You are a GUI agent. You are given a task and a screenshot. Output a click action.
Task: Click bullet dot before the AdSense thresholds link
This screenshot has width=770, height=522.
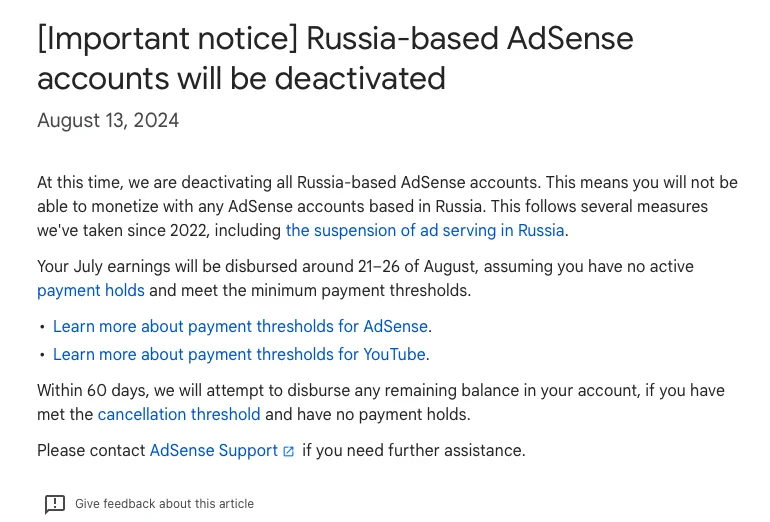42,327
